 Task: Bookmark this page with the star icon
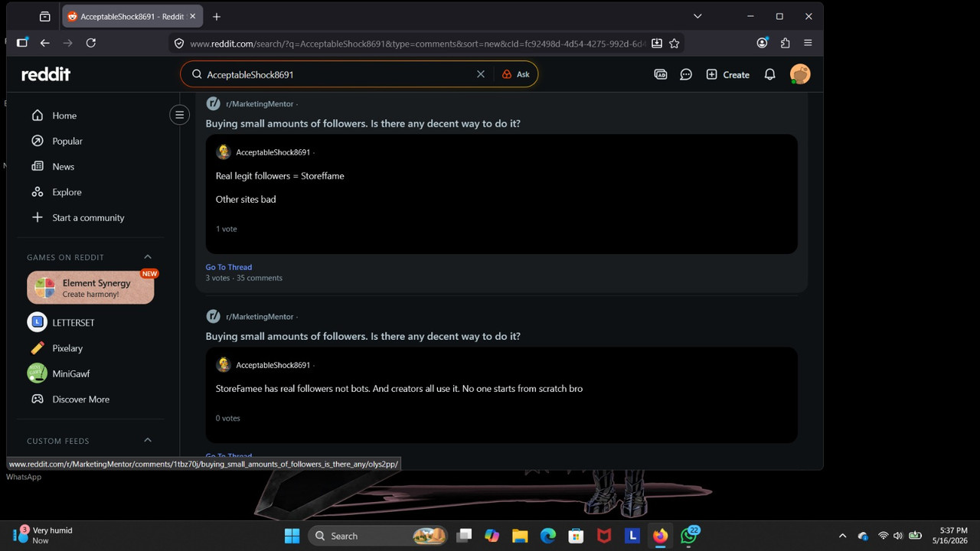point(675,44)
